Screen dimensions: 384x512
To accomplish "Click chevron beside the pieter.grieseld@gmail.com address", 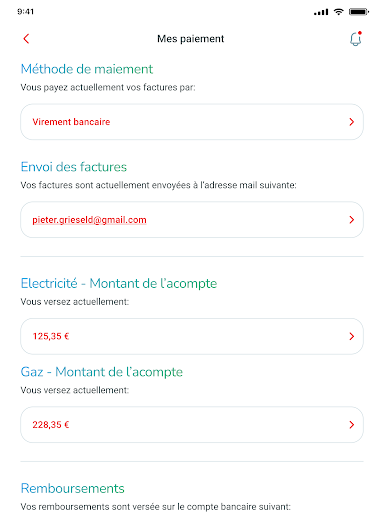I will coord(351,220).
